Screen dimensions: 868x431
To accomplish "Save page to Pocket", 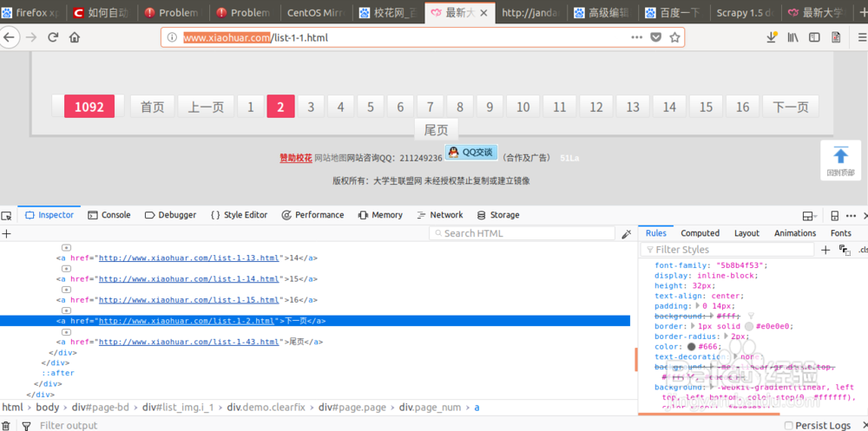I will (655, 37).
